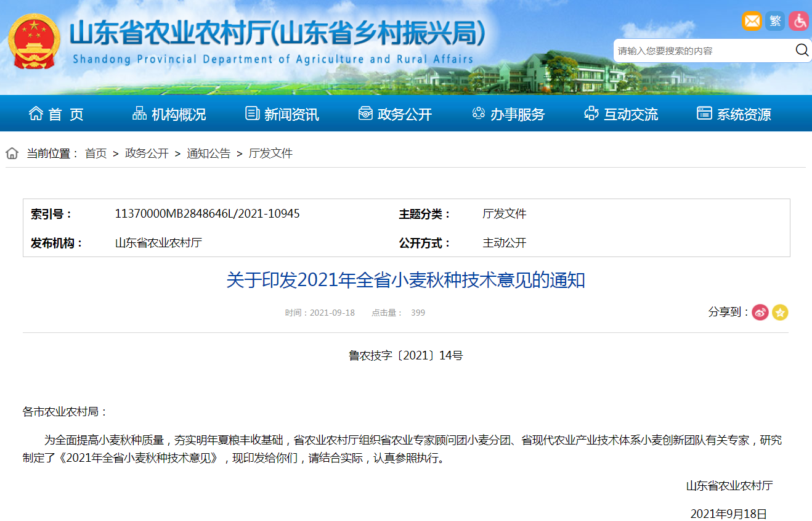Open 办事服务 navigation menu
This screenshot has width=812, height=521.
point(518,115)
